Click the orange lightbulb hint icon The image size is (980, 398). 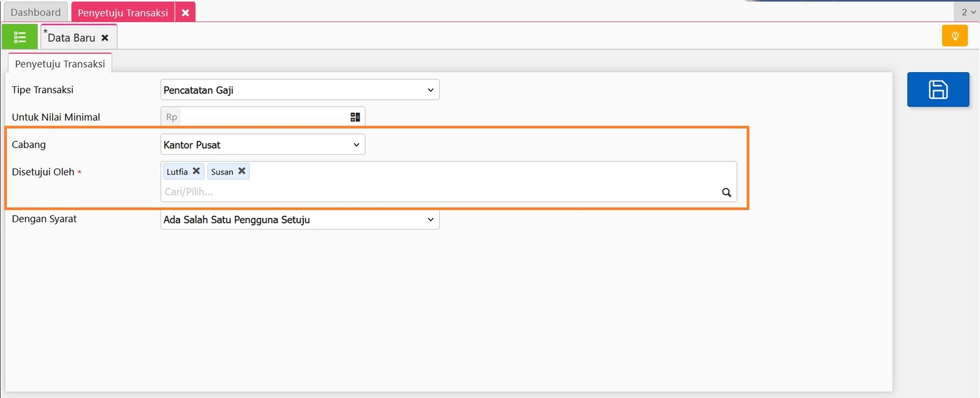pyautogui.click(x=954, y=36)
